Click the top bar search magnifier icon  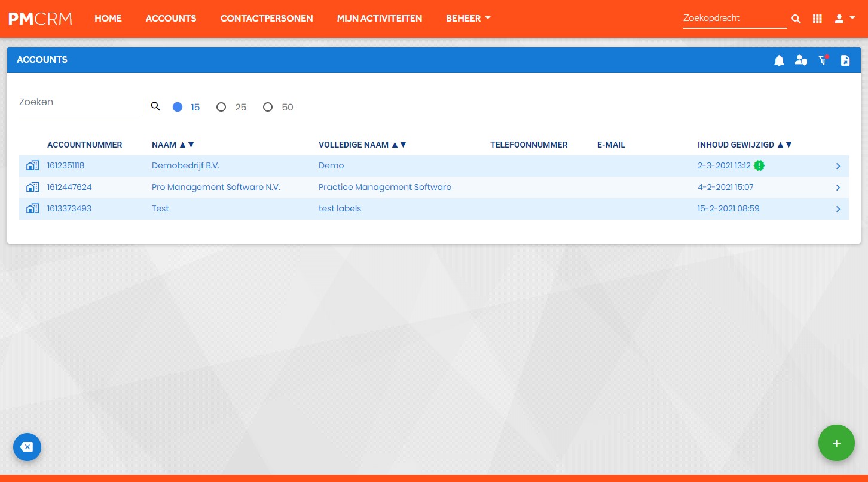(x=796, y=19)
